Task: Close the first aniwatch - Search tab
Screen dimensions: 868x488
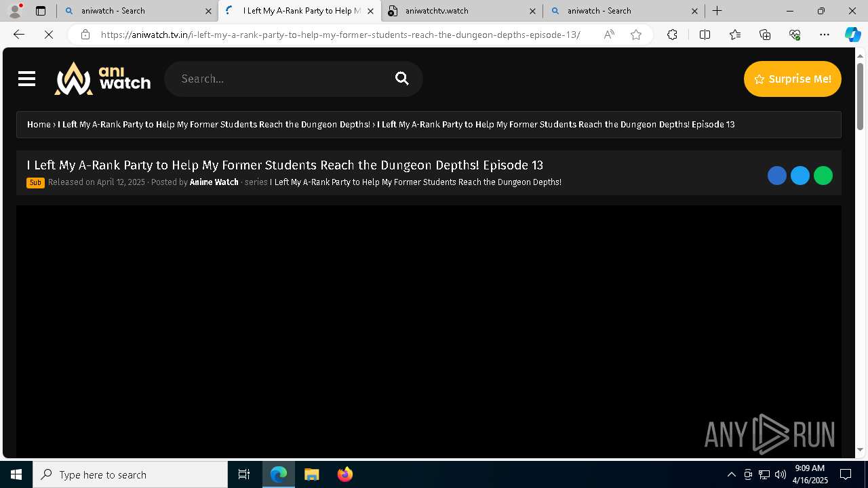Action: click(208, 11)
